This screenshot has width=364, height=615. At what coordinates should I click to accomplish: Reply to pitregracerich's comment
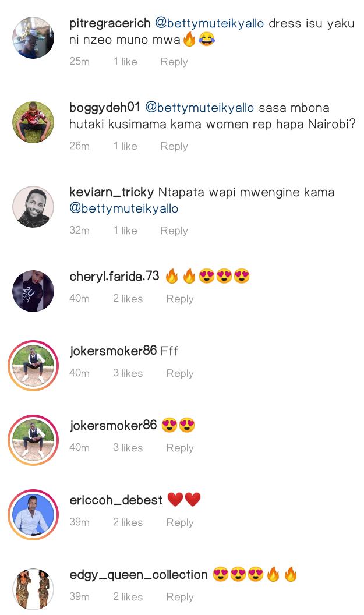(174, 62)
